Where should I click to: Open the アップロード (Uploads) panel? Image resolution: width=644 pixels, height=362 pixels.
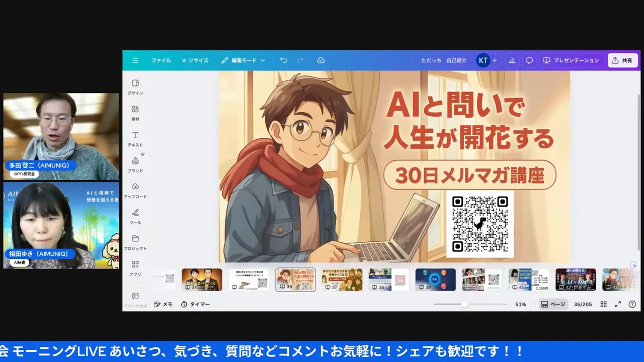(x=135, y=191)
